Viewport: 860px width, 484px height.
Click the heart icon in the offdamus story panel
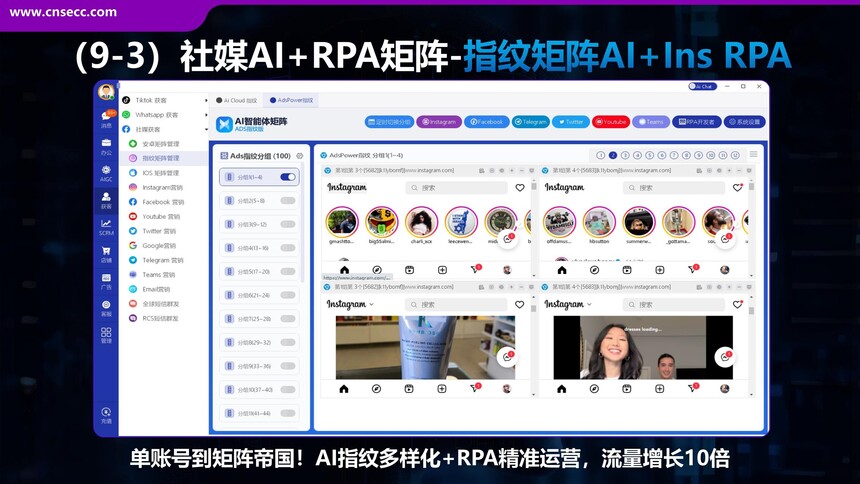coord(737,188)
